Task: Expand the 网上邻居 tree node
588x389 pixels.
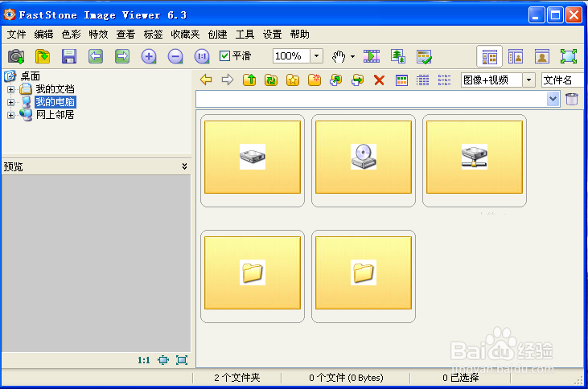Action: click(x=11, y=115)
